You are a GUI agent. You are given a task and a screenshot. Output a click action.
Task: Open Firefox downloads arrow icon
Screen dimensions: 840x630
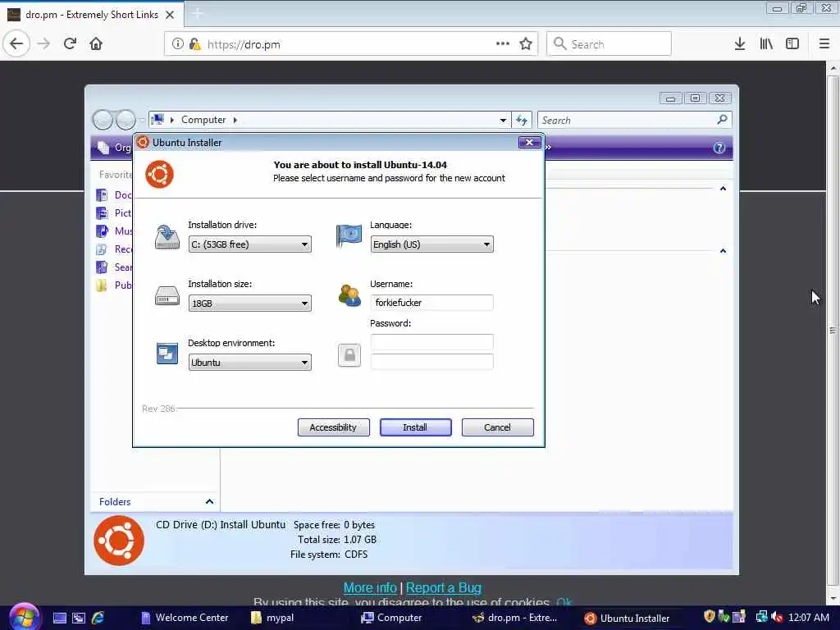[739, 44]
